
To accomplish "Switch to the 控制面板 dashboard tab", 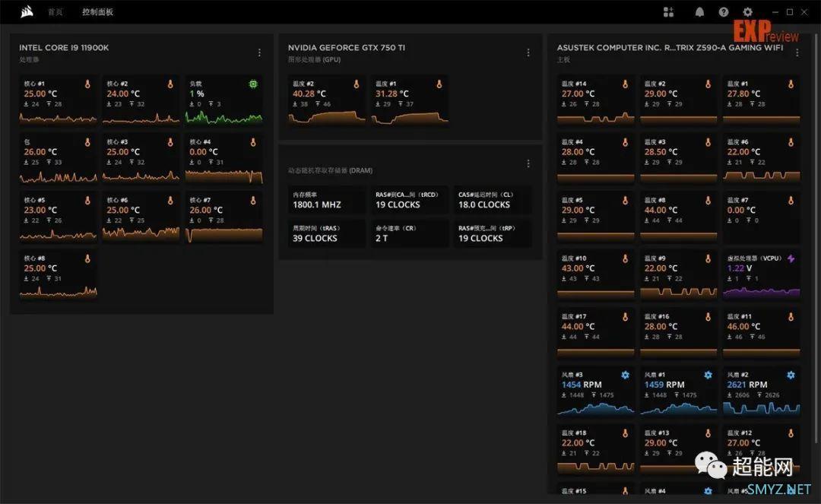I will tap(97, 12).
